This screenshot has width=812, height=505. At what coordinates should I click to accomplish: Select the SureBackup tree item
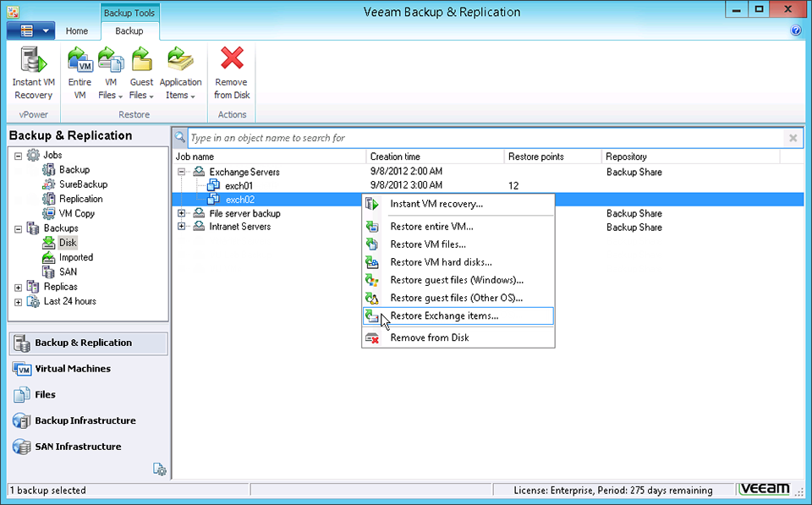(x=84, y=184)
